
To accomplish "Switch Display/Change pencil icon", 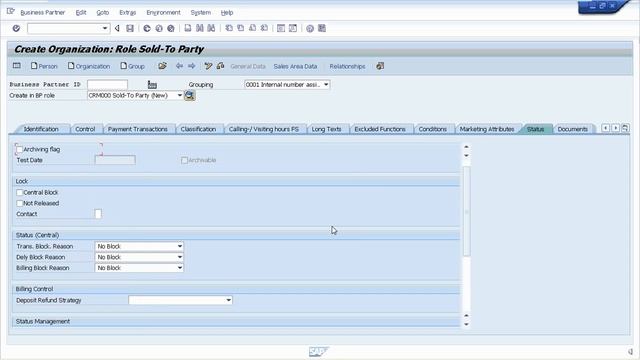I will (209, 66).
